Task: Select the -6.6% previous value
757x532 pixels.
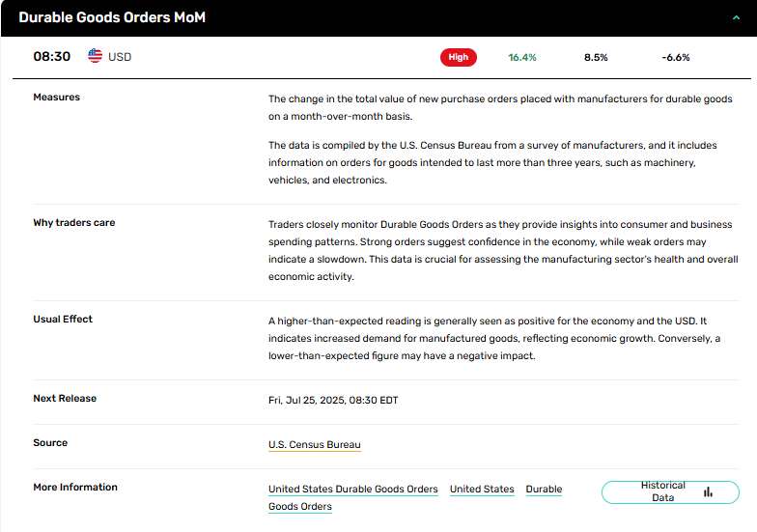Action: 676,57
